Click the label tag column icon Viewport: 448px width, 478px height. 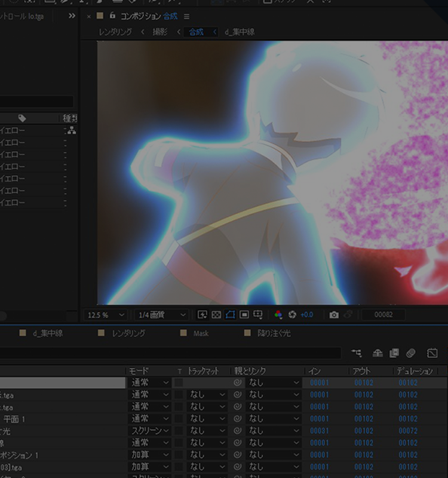pos(22,118)
